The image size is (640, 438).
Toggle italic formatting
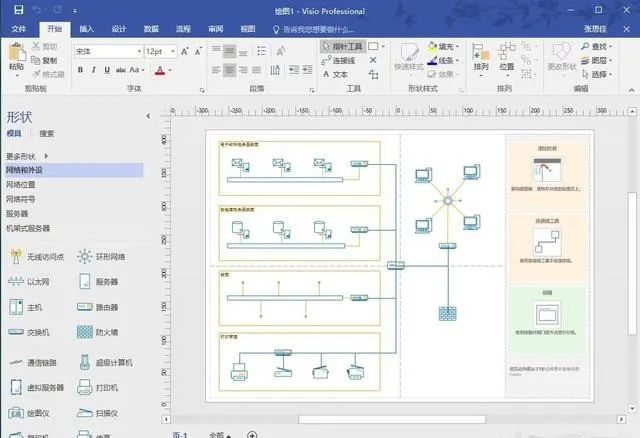click(x=93, y=70)
